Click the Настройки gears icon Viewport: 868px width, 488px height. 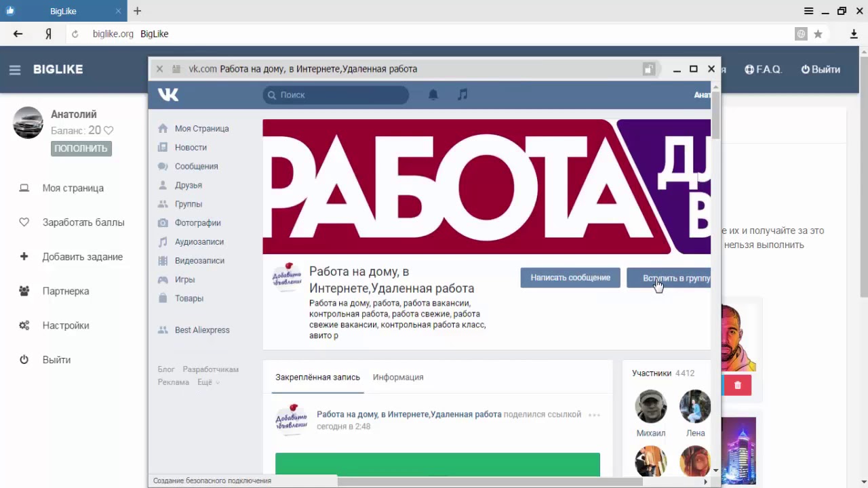24,325
